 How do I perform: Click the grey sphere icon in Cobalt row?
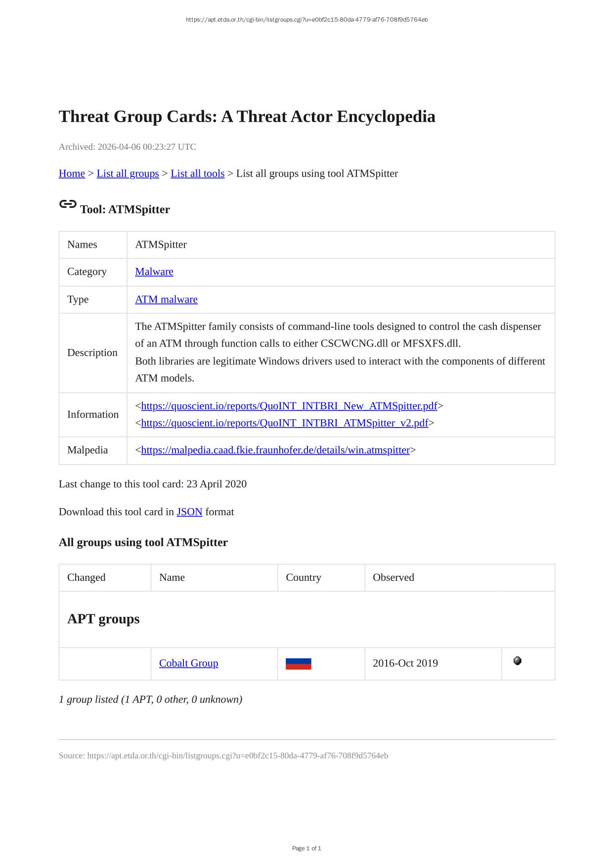tap(517, 661)
